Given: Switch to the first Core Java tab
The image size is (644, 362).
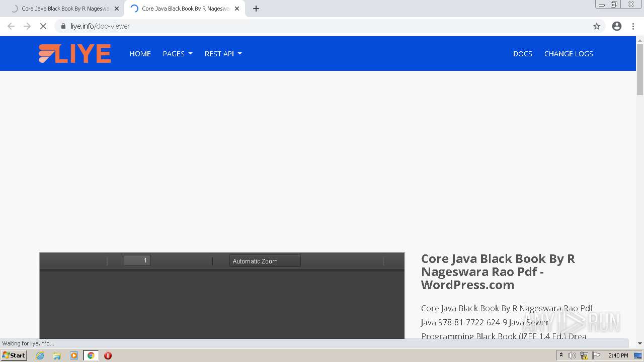Looking at the screenshot, I should point(62,9).
